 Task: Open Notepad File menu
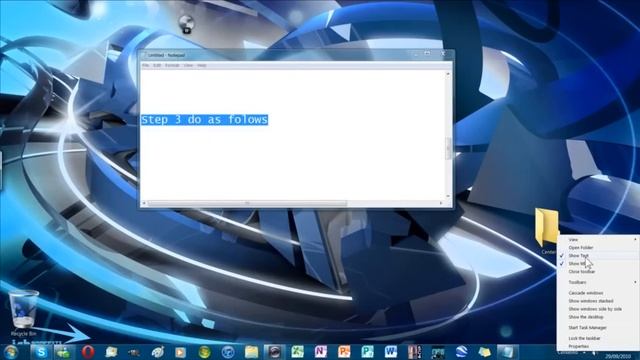tap(145, 65)
